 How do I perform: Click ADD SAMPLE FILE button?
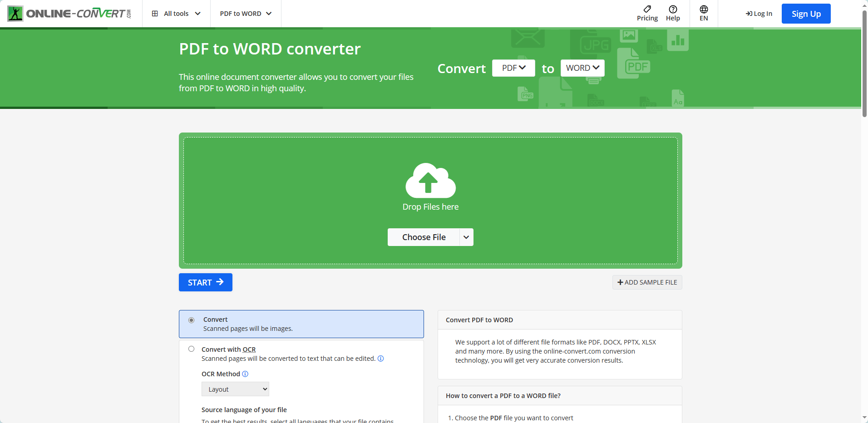pos(647,282)
